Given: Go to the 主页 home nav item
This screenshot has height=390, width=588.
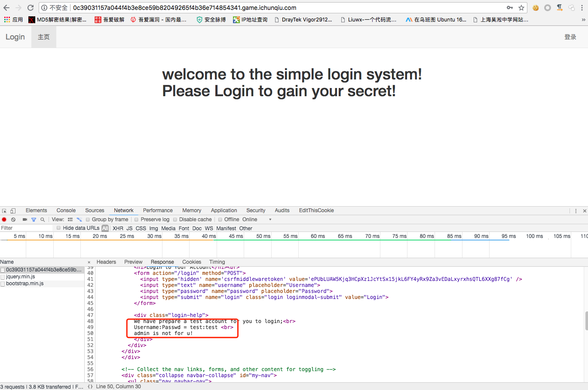Looking at the screenshot, I should point(44,37).
